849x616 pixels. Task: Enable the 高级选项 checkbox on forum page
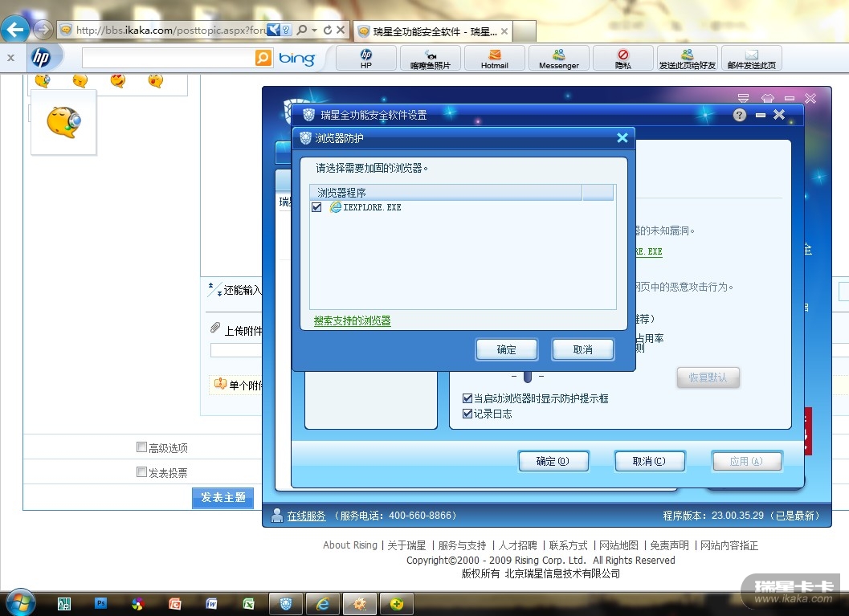point(141,447)
